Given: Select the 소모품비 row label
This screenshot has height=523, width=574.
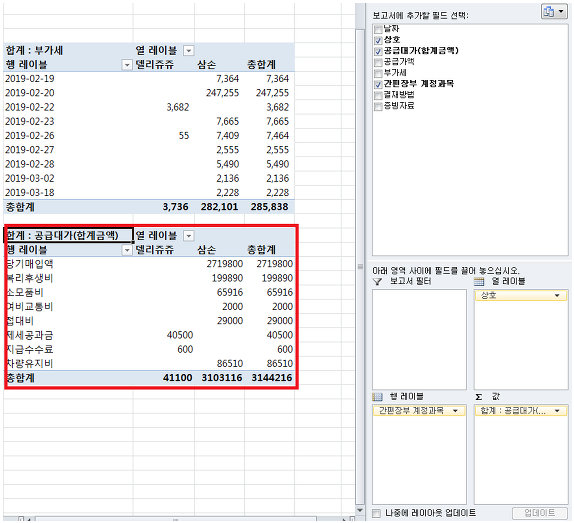Looking at the screenshot, I should click(25, 292).
